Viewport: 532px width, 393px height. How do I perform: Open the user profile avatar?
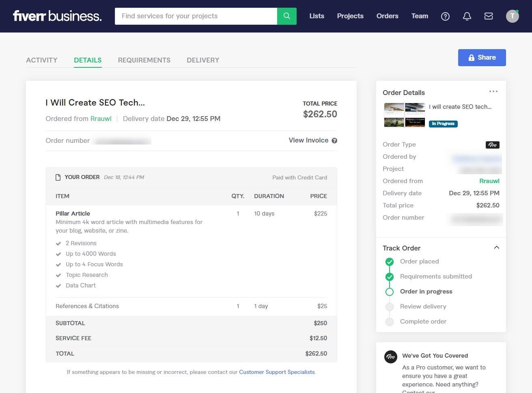513,16
